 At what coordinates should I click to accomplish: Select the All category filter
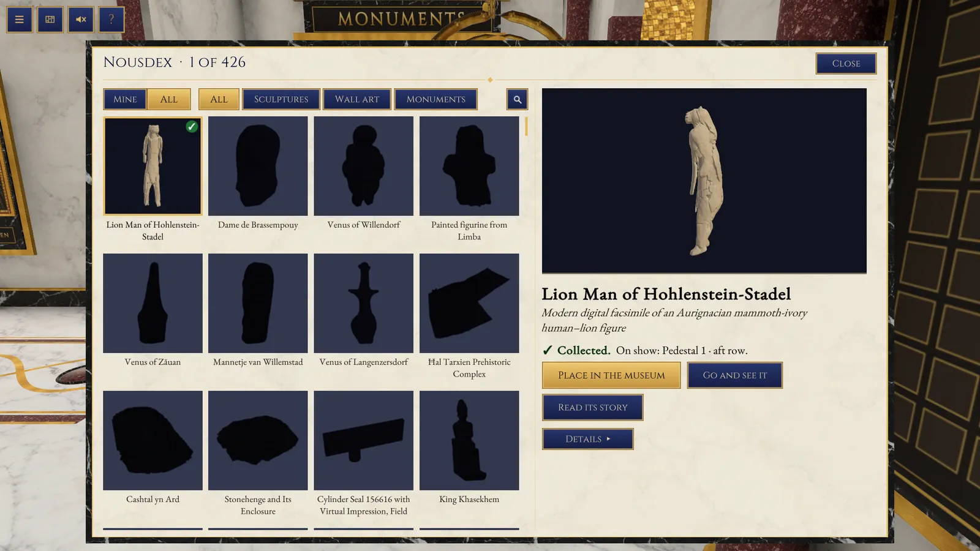coord(219,99)
